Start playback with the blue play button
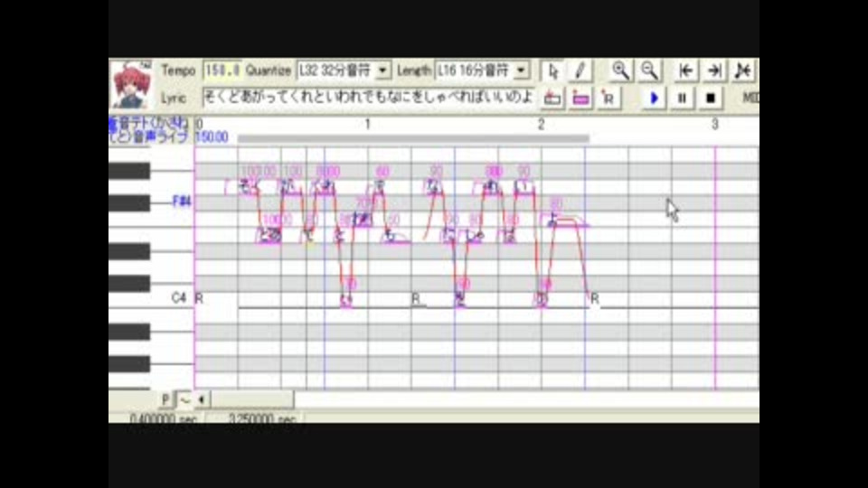Viewport: 868px width, 488px height. [x=654, y=99]
